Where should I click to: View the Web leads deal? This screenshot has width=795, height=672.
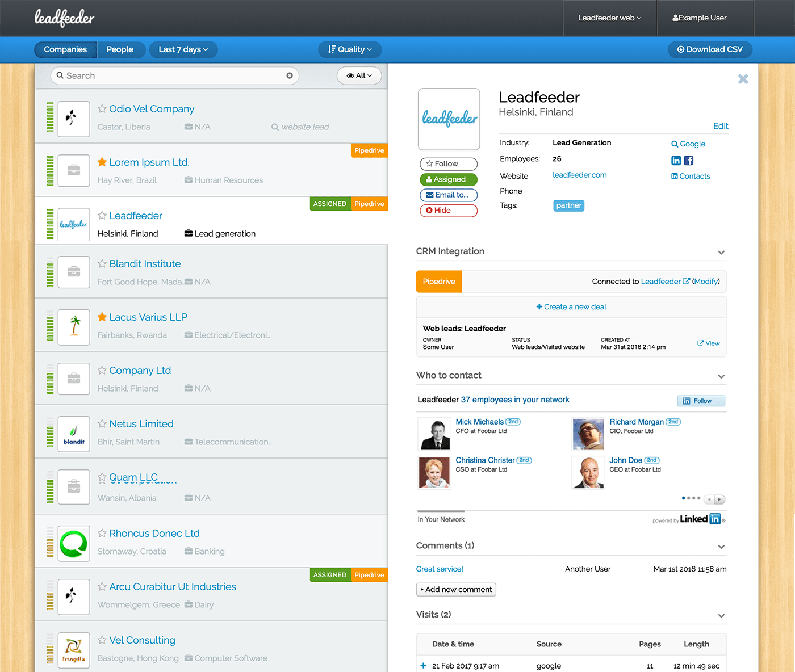709,343
